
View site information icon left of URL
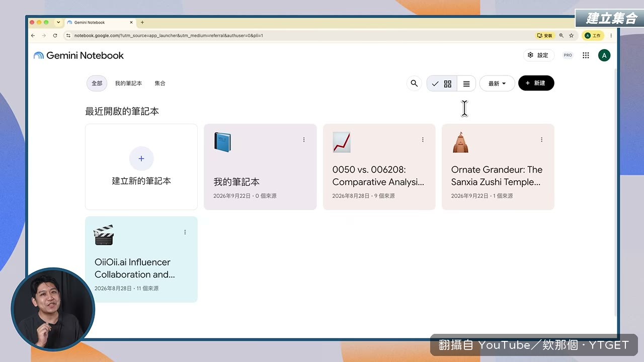[68, 36]
